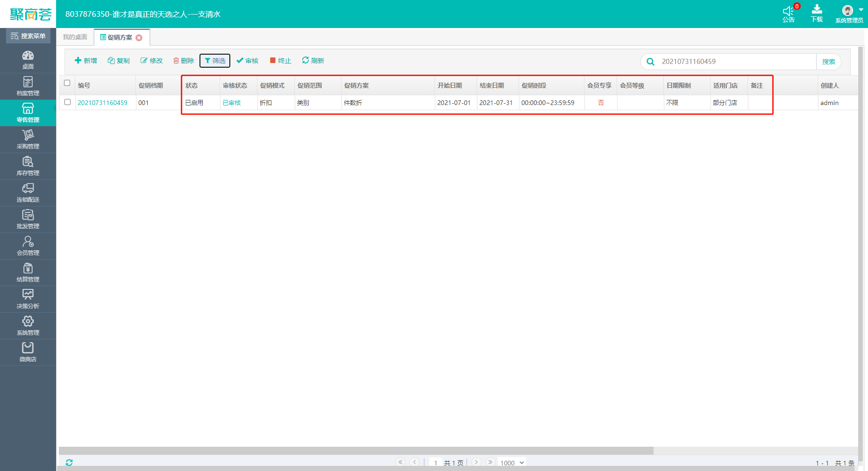Expand the user account dropdown arrow

[x=861, y=10]
